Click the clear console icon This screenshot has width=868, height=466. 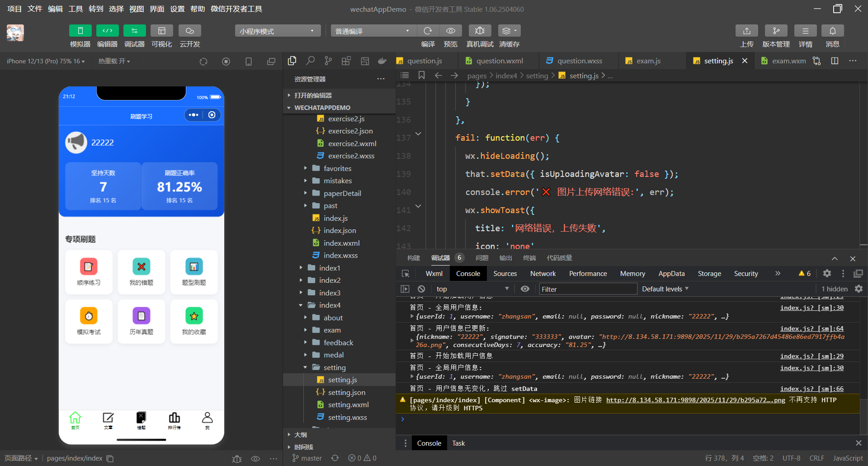(x=421, y=289)
